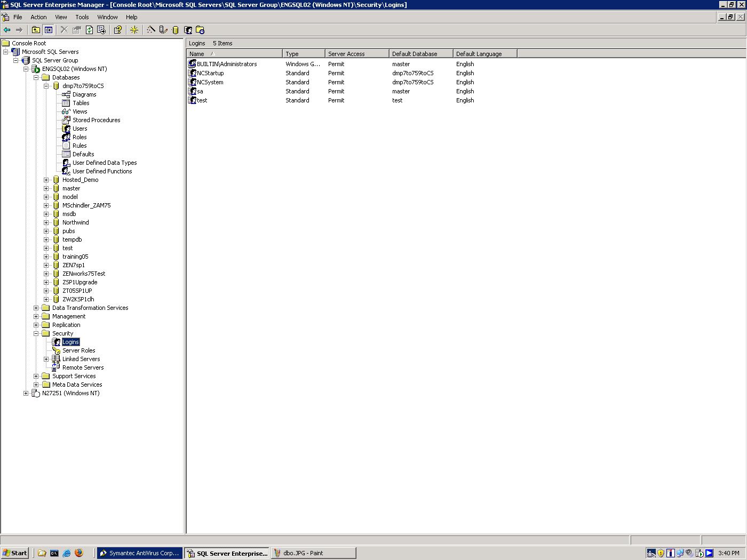Sort by Server Access column header
The width and height of the screenshot is (747, 560).
[x=357, y=53]
